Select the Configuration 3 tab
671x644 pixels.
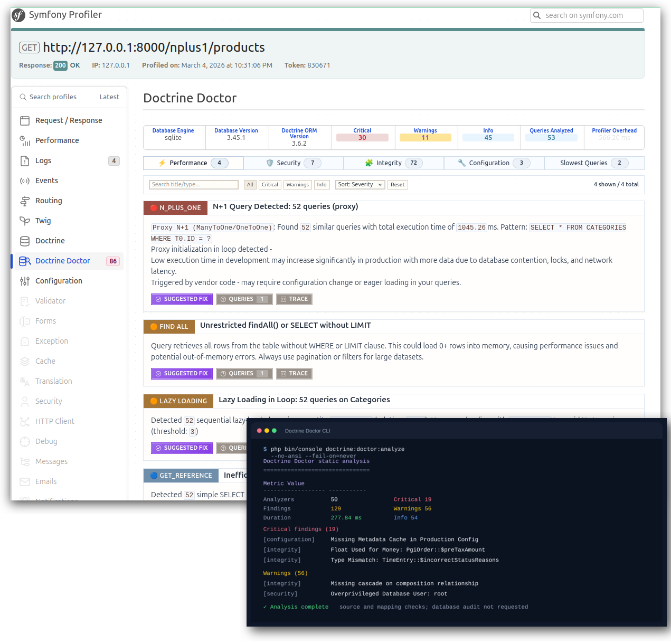[494, 163]
